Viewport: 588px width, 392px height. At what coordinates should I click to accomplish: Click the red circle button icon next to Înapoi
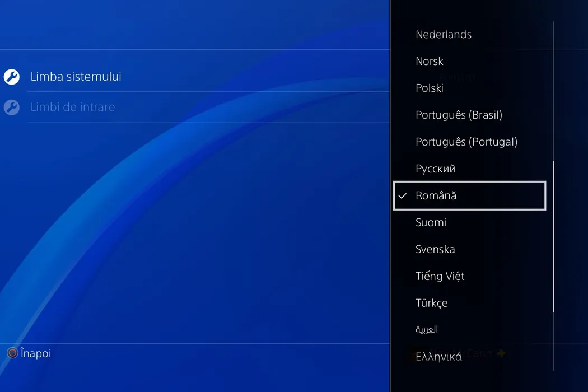(x=12, y=353)
